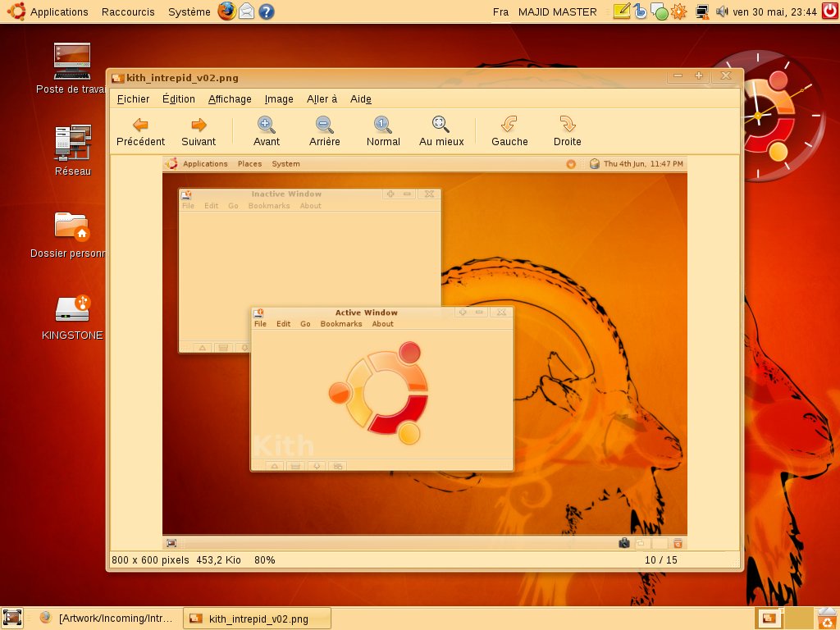Fit image using Au mieux
This screenshot has width=840, height=630.
(x=441, y=132)
